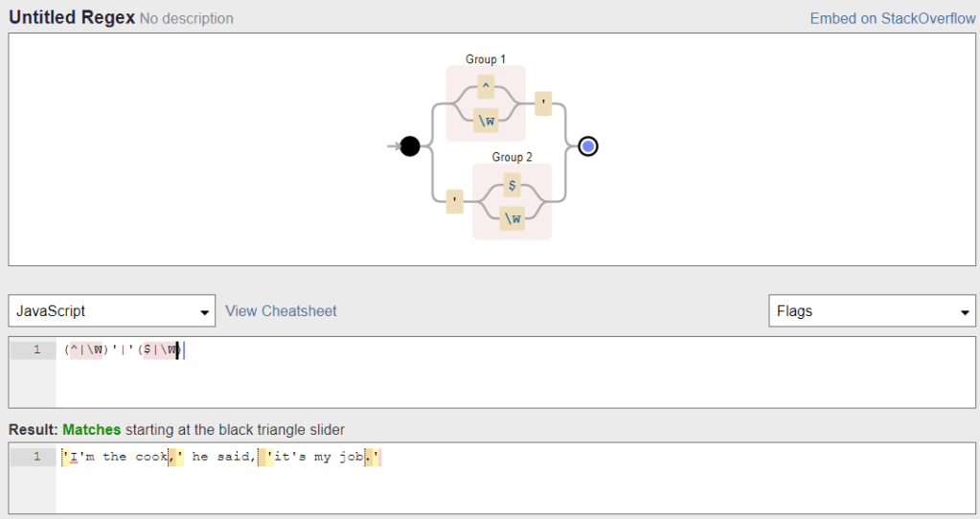Select the \W node inside Group 2
Screen dimensions: 980x519
[x=513, y=218]
